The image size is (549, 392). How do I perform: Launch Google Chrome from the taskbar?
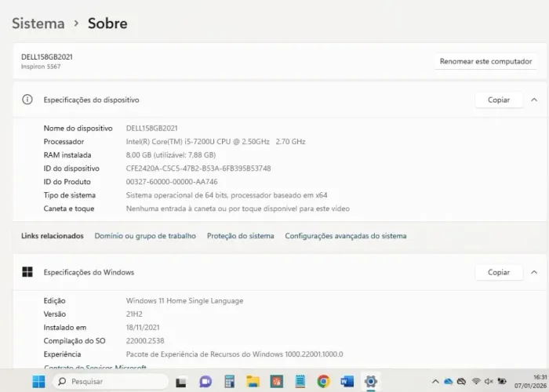[323, 382]
